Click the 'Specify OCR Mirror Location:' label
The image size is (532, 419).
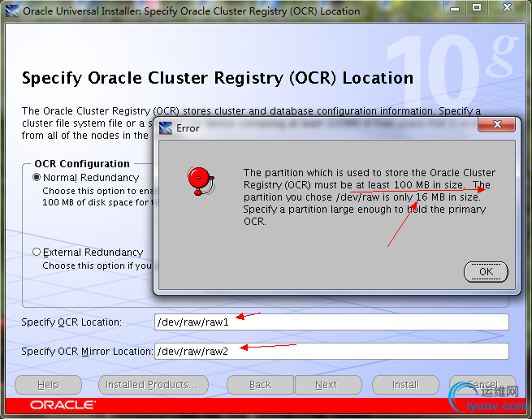pyautogui.click(x=87, y=351)
